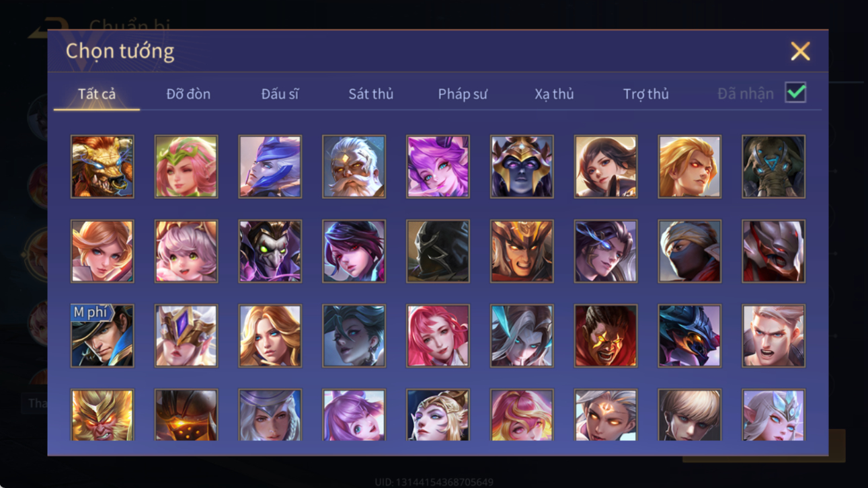The width and height of the screenshot is (868, 488).
Task: Pick the white-bearded old man hero
Action: (x=354, y=167)
